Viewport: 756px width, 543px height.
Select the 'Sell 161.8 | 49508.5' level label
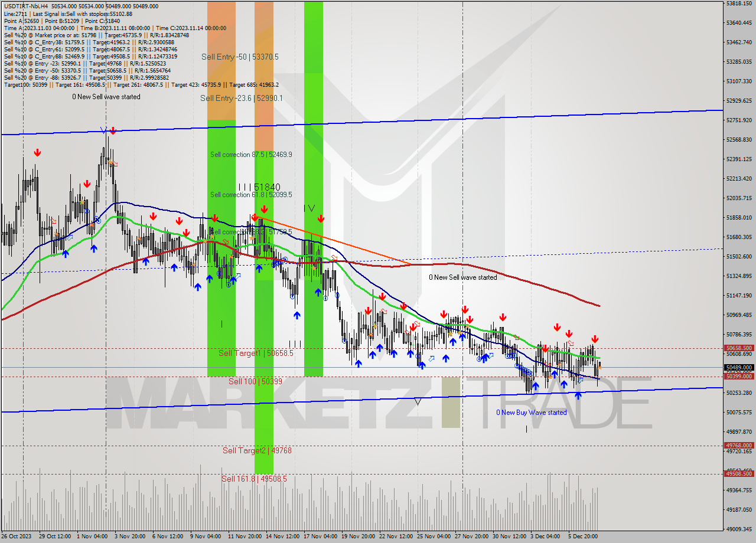point(254,479)
